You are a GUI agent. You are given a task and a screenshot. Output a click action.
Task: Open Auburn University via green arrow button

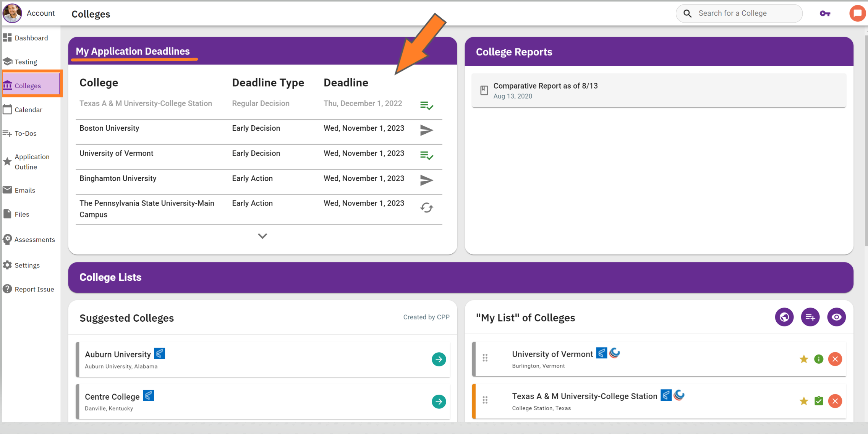pyautogui.click(x=439, y=359)
